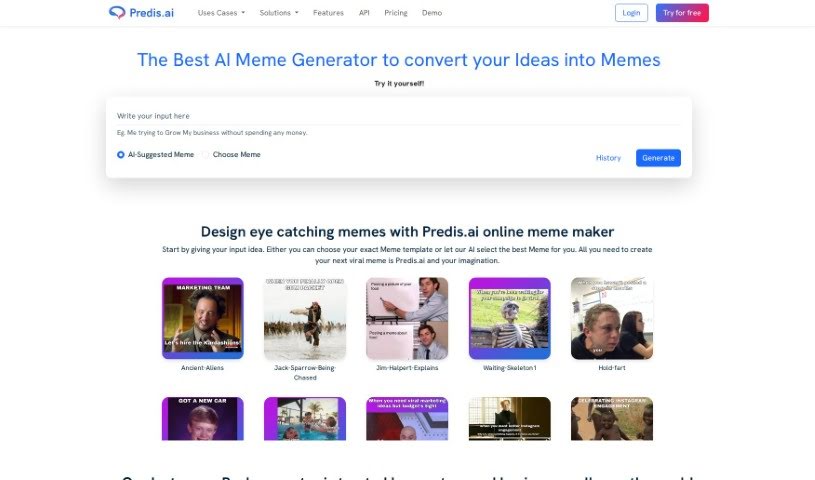Focus the Write your input here field
The image size is (815, 480).
(x=398, y=116)
